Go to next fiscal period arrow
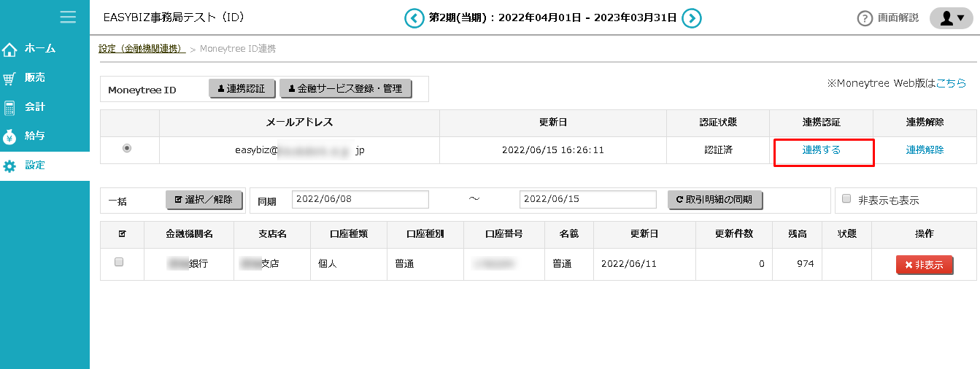Image resolution: width=980 pixels, height=369 pixels. [x=692, y=18]
